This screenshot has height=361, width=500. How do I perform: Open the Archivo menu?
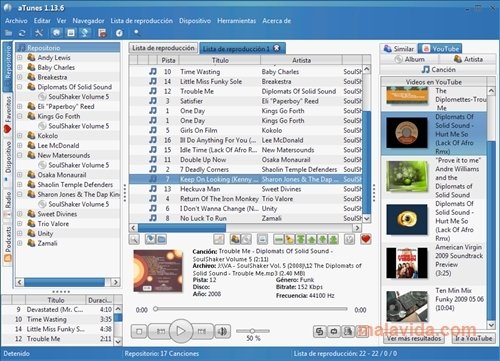point(16,21)
